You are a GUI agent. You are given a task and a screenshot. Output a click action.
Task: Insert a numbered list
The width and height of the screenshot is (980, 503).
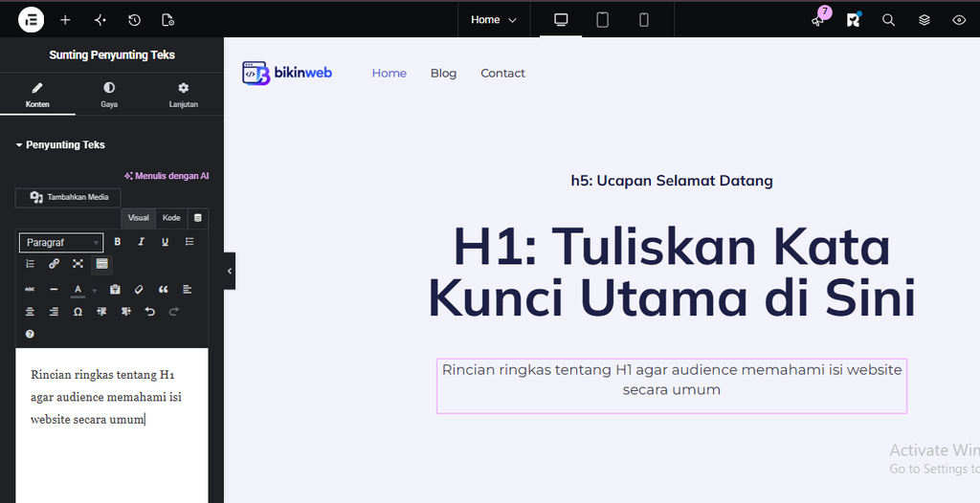click(30, 264)
